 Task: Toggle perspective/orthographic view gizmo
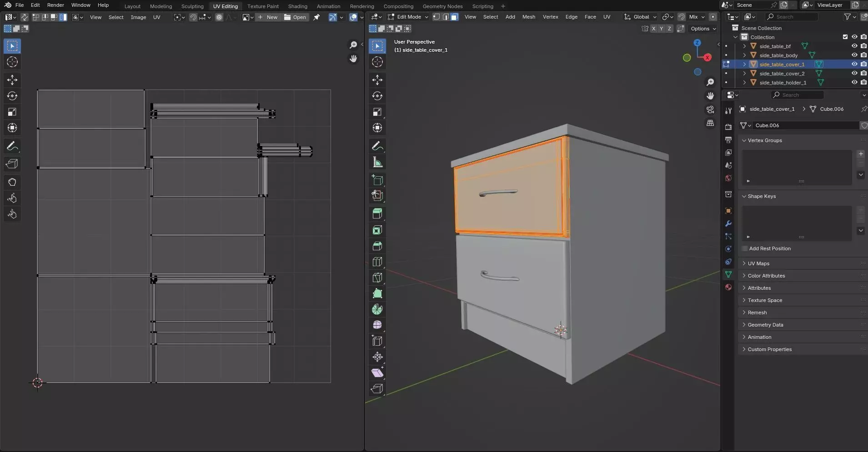[710, 123]
